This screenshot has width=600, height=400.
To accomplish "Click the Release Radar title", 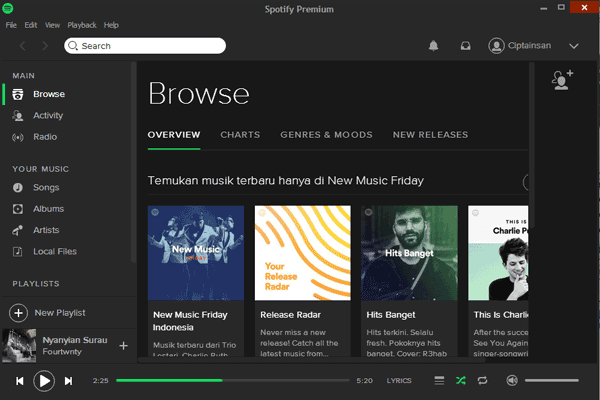I will (x=290, y=315).
